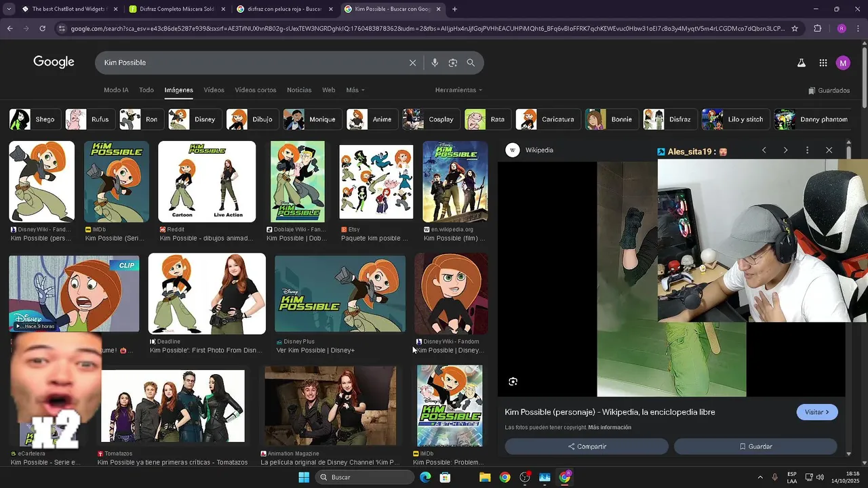Show hidden system tray icons
This screenshot has height=488, width=868.
tap(759, 477)
